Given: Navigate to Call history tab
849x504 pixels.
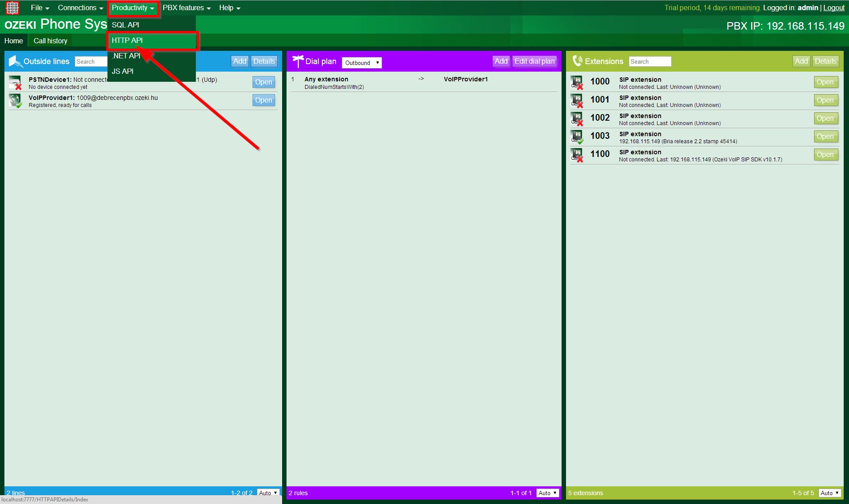Looking at the screenshot, I should (50, 41).
